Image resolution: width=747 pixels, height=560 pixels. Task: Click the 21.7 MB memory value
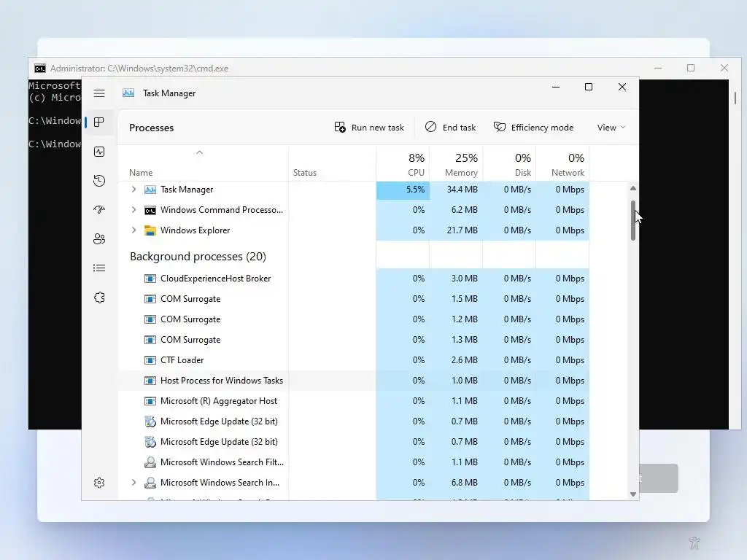tap(462, 230)
